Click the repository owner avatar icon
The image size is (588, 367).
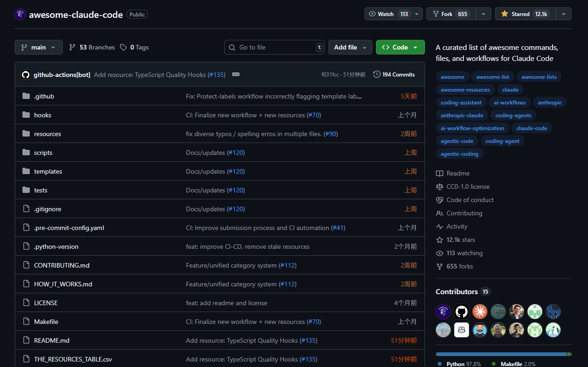pos(20,14)
